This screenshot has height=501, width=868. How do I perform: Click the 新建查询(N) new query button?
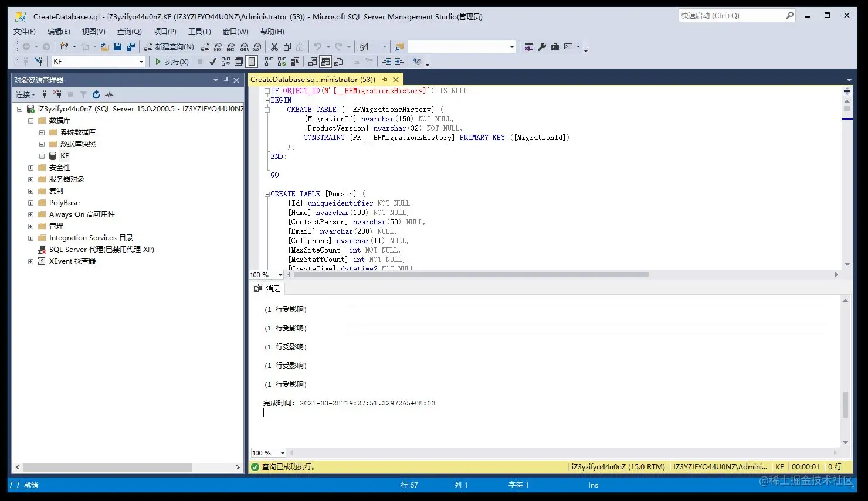point(169,47)
